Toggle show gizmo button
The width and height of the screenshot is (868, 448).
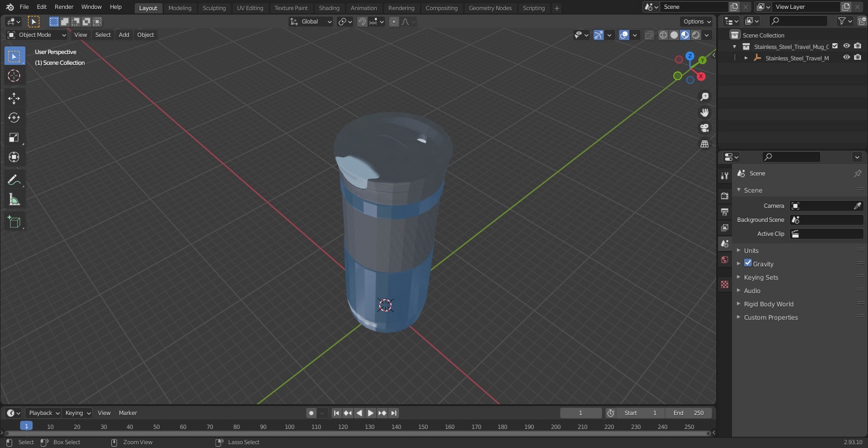599,35
